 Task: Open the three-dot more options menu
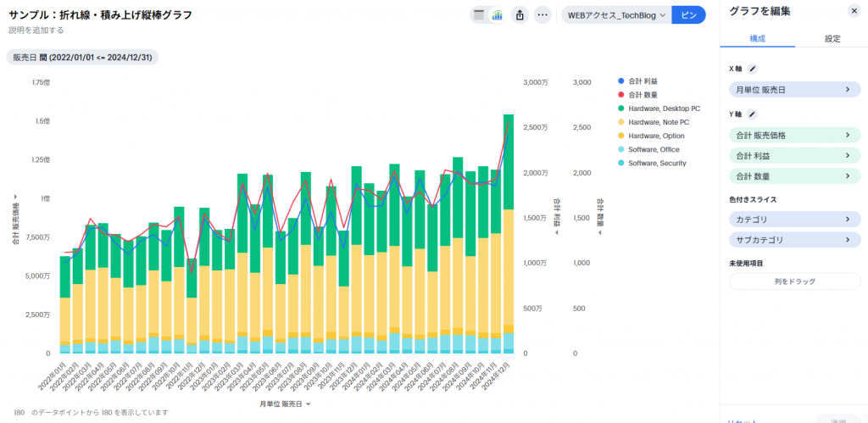pyautogui.click(x=543, y=15)
